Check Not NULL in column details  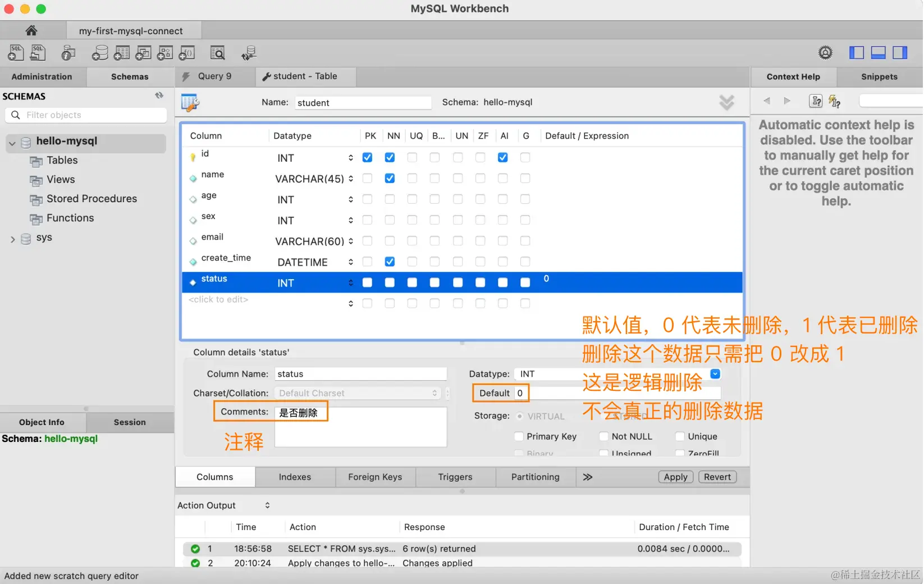[x=603, y=436]
